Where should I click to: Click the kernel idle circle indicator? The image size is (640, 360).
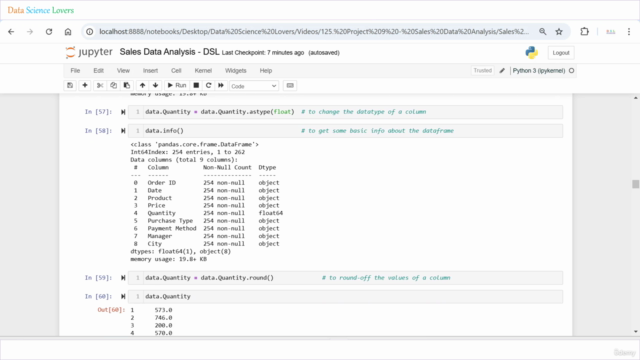(571, 71)
